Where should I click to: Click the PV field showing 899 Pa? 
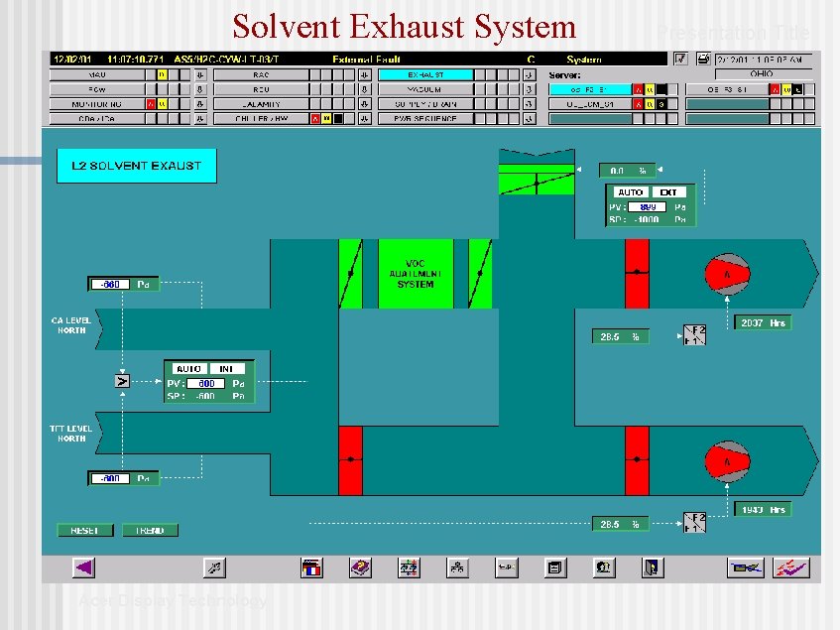click(648, 206)
